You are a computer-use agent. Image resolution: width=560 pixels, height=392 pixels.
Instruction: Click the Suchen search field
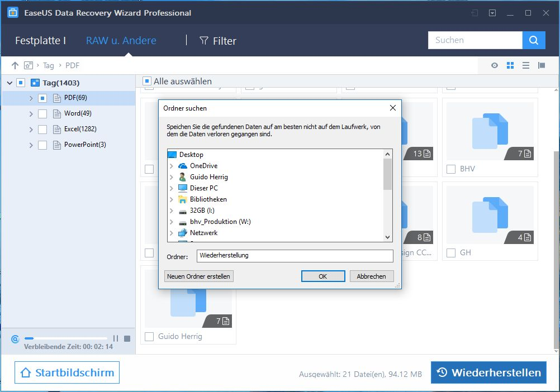(476, 40)
